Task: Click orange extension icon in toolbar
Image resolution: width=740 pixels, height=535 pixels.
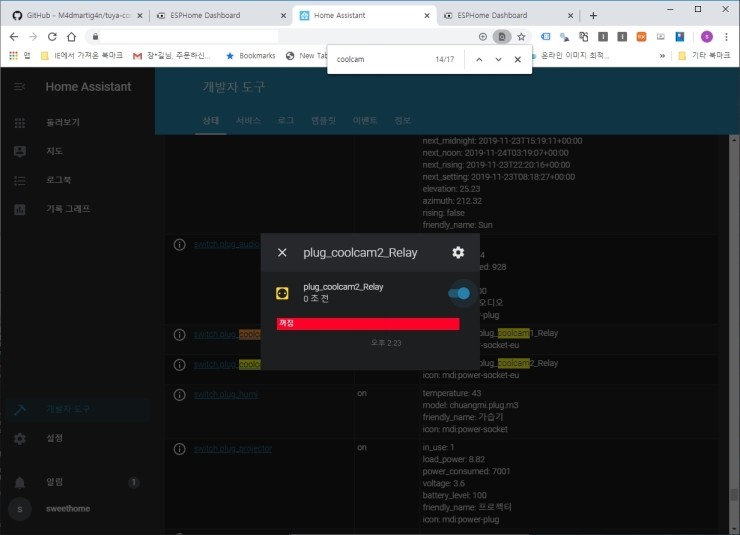Action: pos(641,37)
